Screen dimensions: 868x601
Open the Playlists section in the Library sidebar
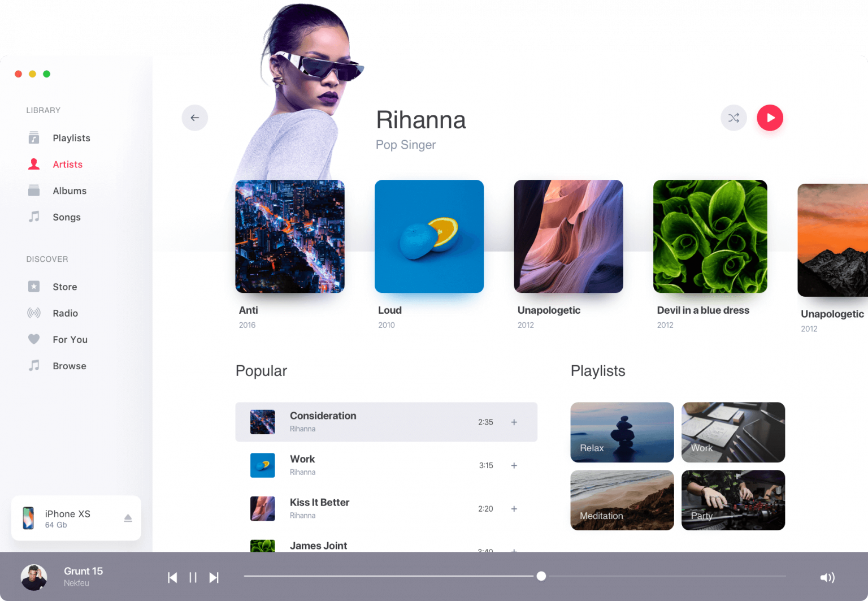coord(71,137)
